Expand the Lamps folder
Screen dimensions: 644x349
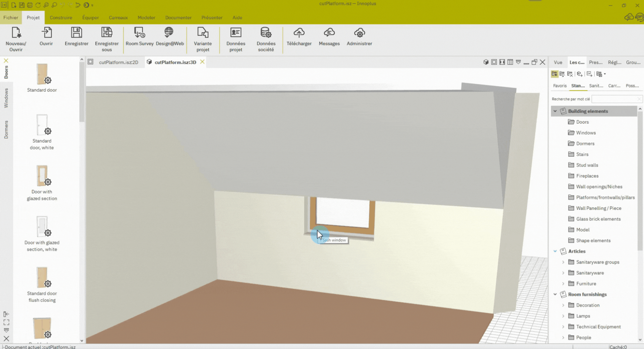click(563, 316)
